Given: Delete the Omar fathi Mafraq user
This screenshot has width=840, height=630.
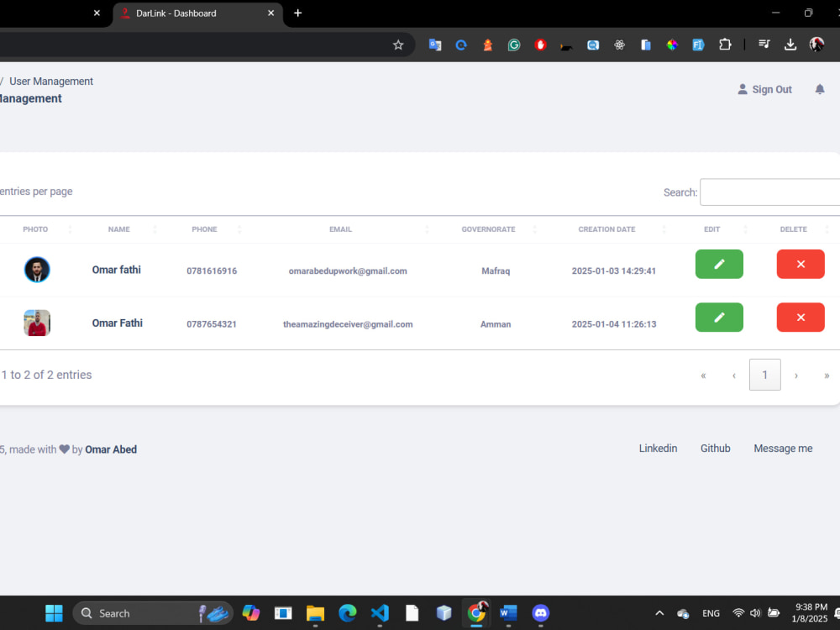Looking at the screenshot, I should (801, 264).
